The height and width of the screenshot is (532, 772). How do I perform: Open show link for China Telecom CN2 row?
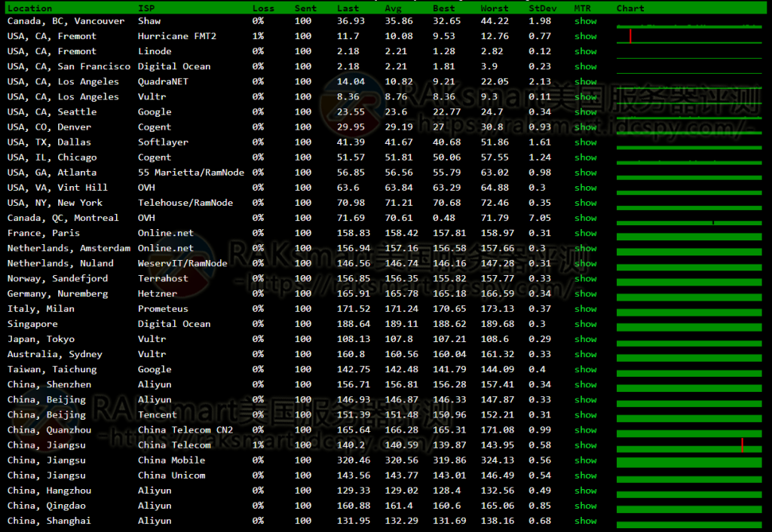point(585,430)
